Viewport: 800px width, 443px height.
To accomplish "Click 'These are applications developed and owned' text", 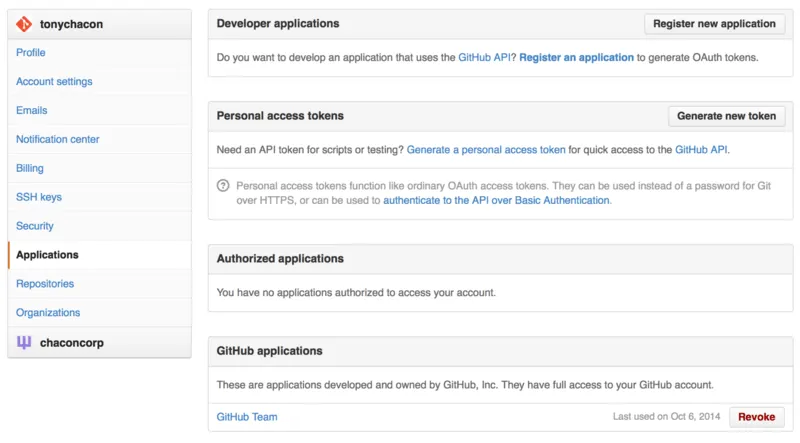I will coord(465,385).
